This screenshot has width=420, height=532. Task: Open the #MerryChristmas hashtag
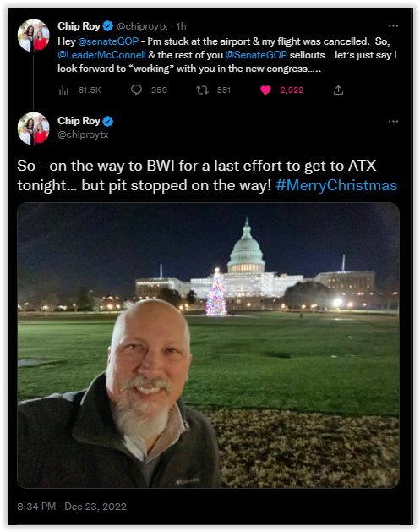336,185
